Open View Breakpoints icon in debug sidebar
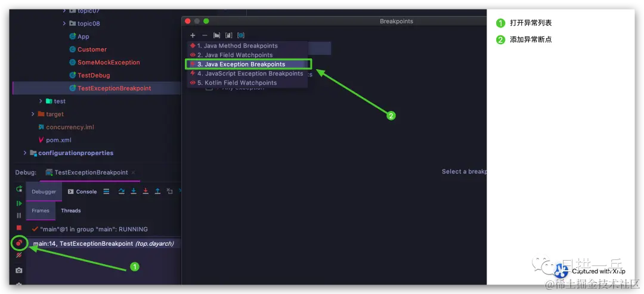This screenshot has height=294, width=644. click(x=19, y=243)
